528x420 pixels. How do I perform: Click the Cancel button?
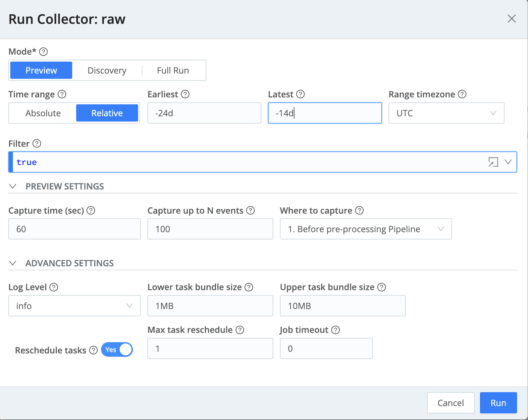(x=450, y=403)
